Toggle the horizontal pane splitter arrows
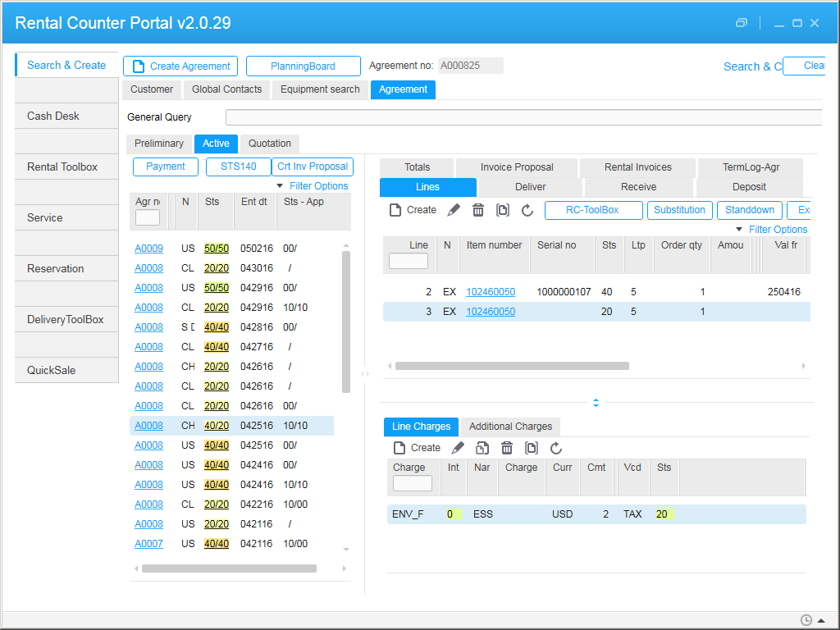 point(596,403)
